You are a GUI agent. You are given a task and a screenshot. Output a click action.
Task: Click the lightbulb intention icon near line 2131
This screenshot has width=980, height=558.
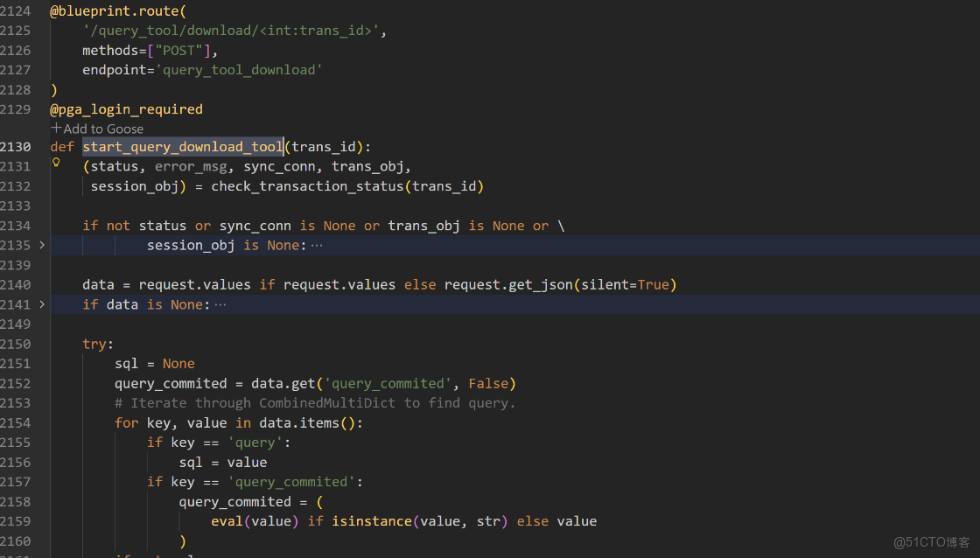(x=55, y=161)
